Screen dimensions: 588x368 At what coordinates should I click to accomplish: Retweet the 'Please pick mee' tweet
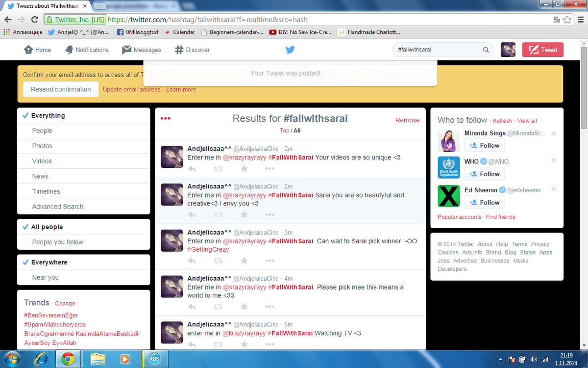point(218,307)
